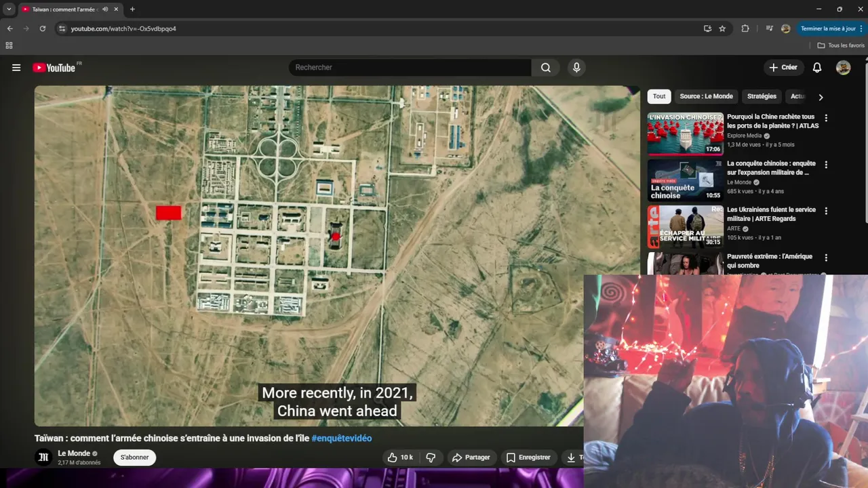Dislike the video with thumbs down
The image size is (868, 488).
click(431, 457)
